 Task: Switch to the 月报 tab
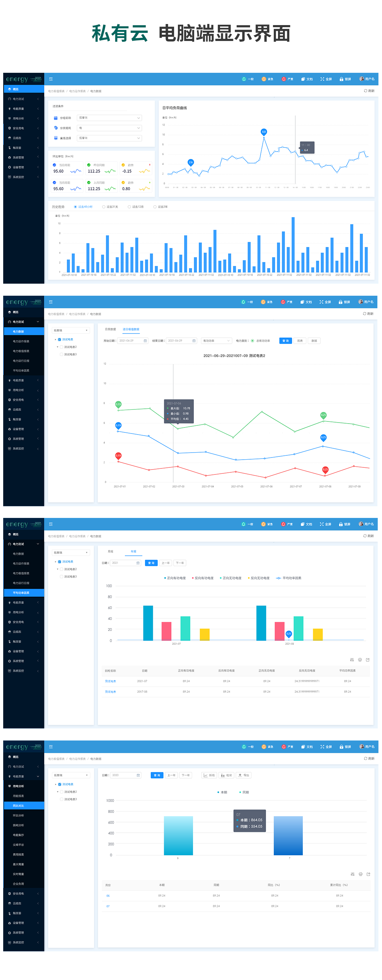[110, 551]
